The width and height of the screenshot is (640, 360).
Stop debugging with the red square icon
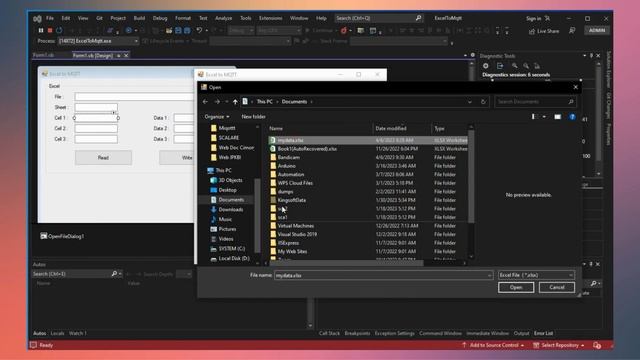50,31
